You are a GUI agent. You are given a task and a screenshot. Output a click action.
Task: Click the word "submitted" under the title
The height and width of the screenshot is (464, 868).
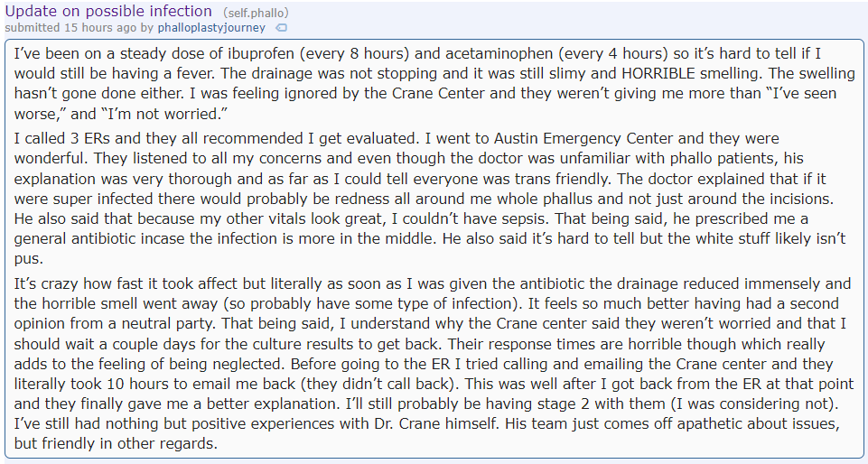(33, 28)
